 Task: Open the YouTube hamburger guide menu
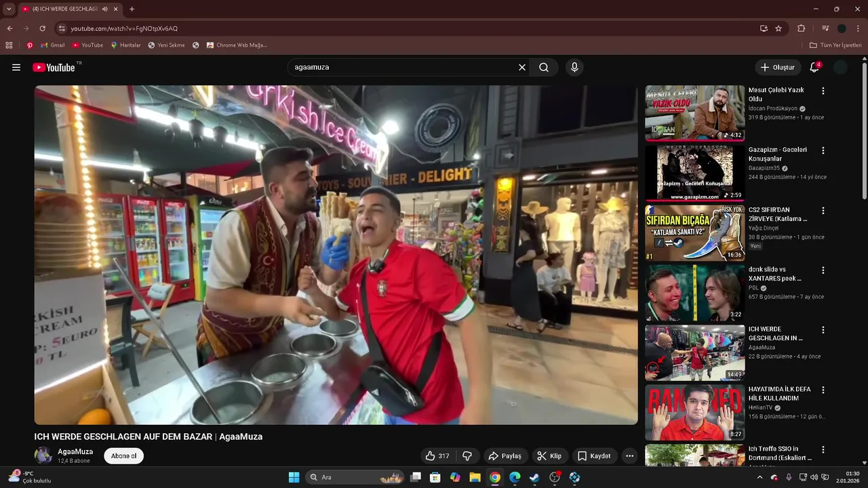coord(16,67)
